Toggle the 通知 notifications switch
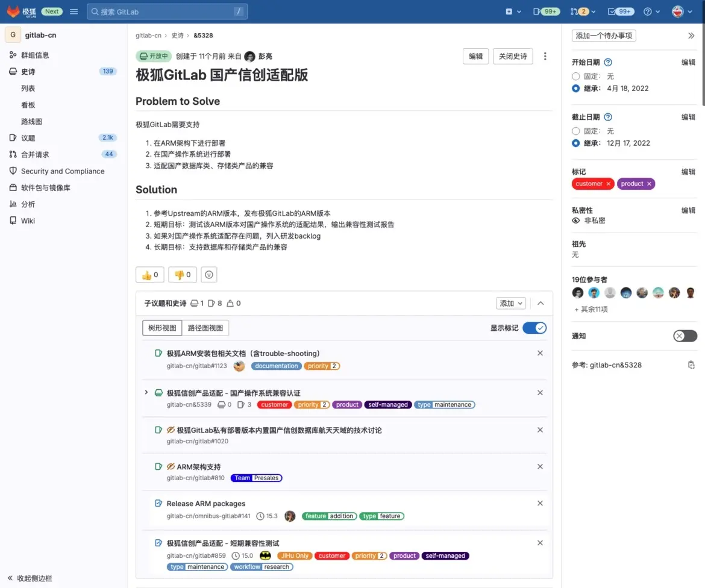 [x=685, y=336]
